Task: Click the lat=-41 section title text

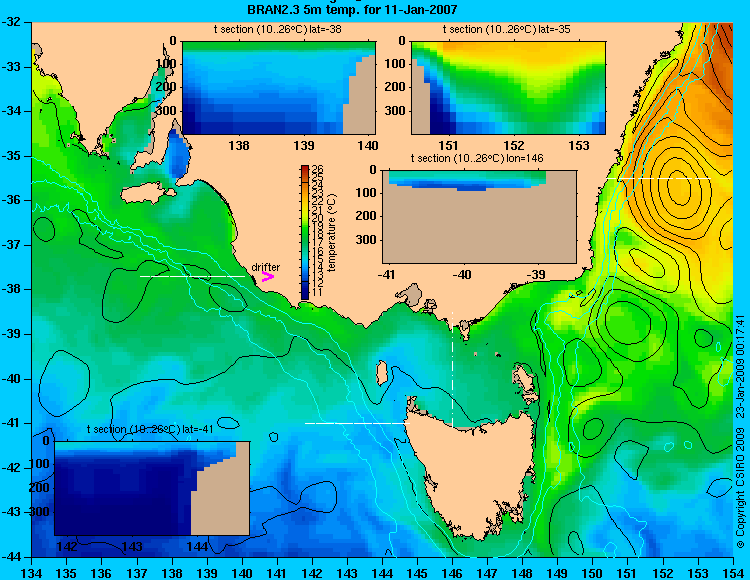Action: click(150, 429)
